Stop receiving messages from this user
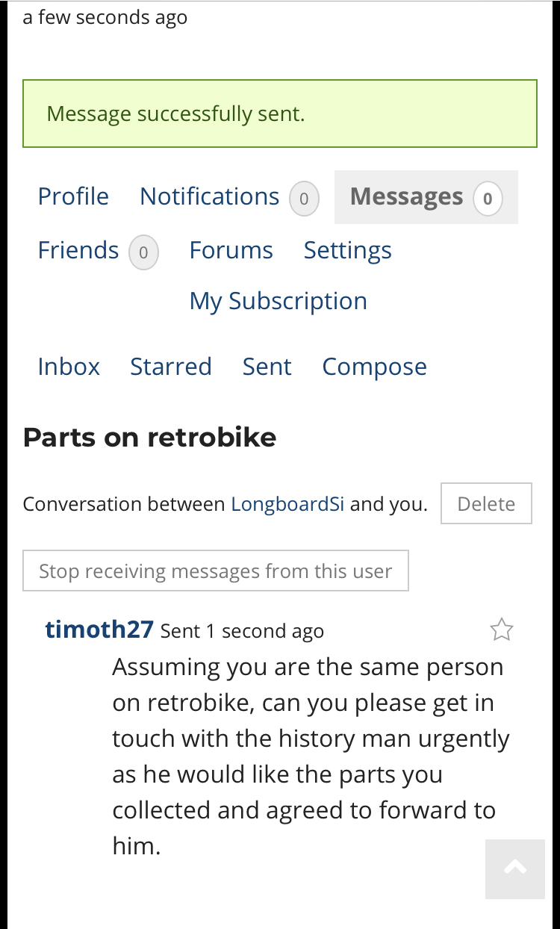 pos(216,571)
